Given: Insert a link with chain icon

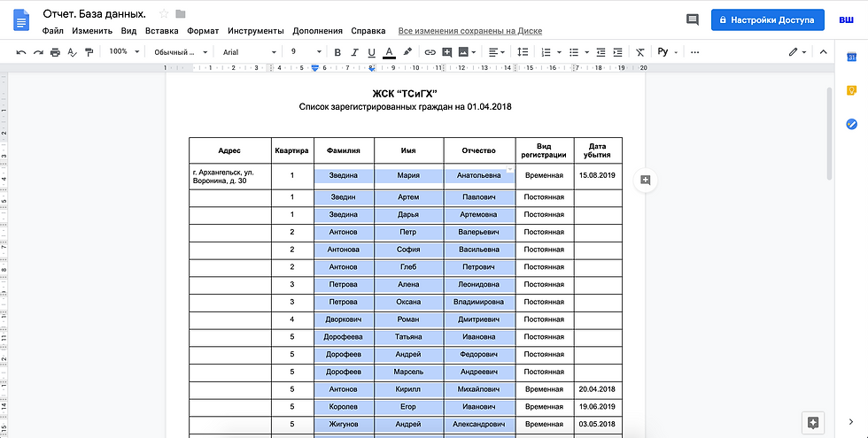Looking at the screenshot, I should 430,52.
